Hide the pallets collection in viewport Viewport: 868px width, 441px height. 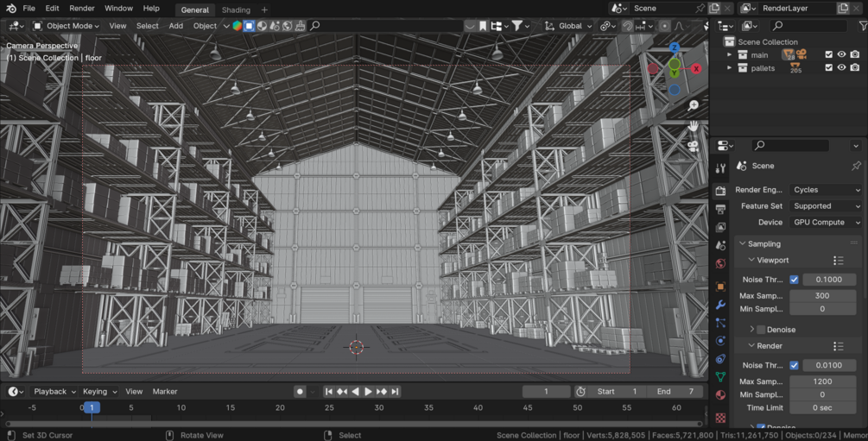(841, 67)
